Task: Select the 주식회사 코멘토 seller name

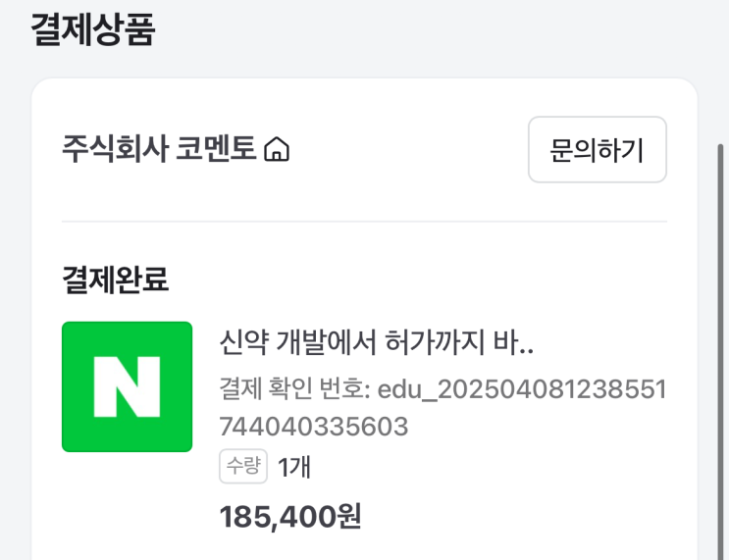Action: (x=158, y=150)
